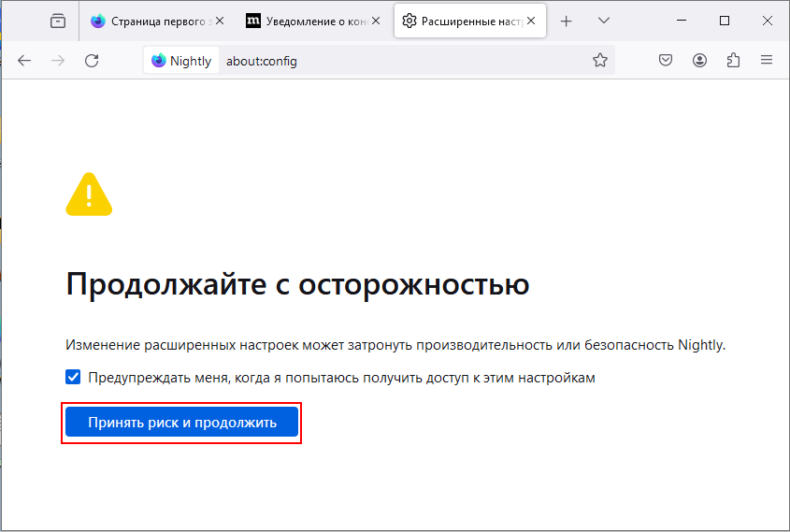This screenshot has width=790, height=532.
Task: Bookmark this page with the star icon
Action: coord(599,61)
